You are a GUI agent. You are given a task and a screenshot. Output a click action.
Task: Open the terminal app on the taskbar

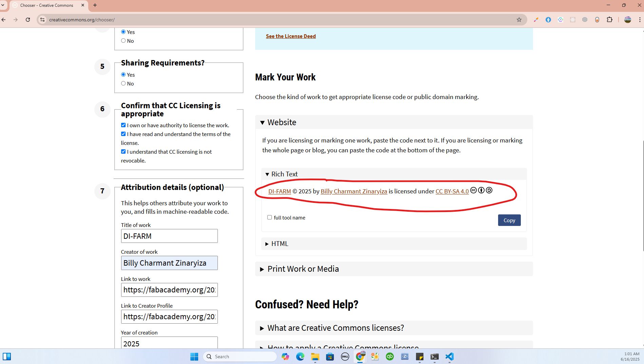[435, 357]
